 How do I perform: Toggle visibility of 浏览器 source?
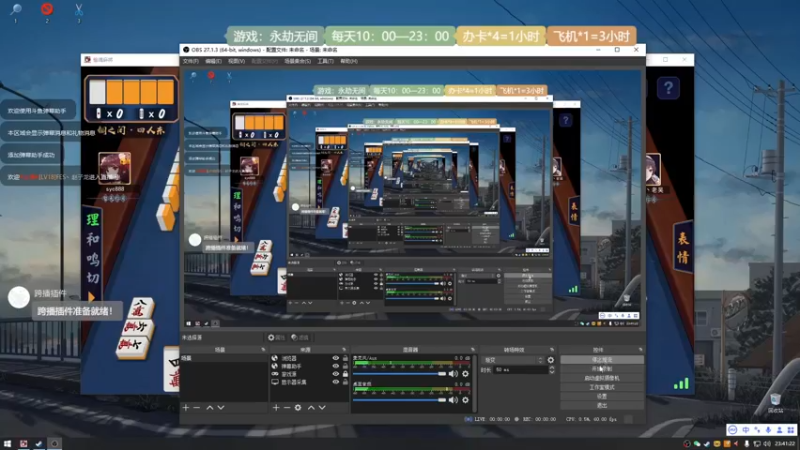(x=336, y=358)
